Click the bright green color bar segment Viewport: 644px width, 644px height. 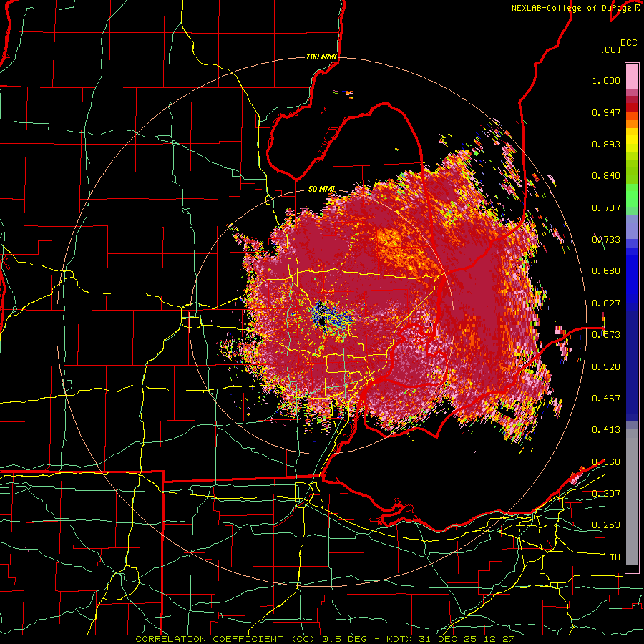pos(632,195)
